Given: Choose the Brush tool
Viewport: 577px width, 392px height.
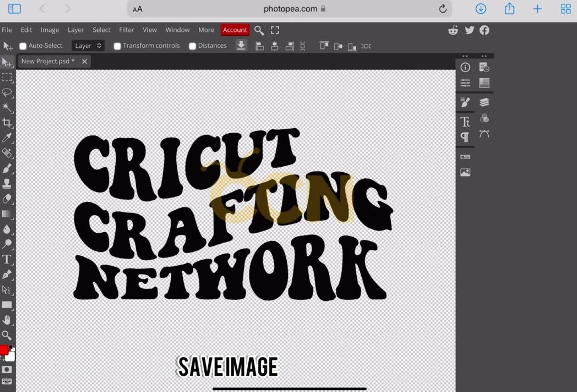Looking at the screenshot, I should pos(7,168).
